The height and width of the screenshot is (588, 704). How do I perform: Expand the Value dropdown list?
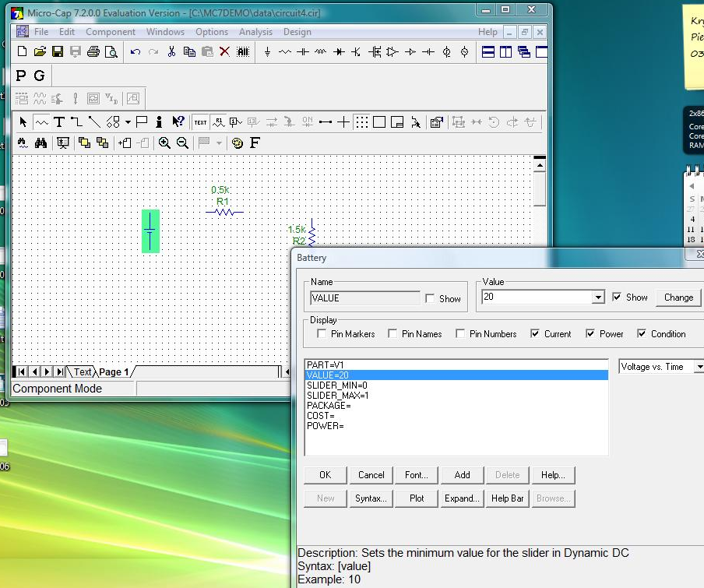598,298
